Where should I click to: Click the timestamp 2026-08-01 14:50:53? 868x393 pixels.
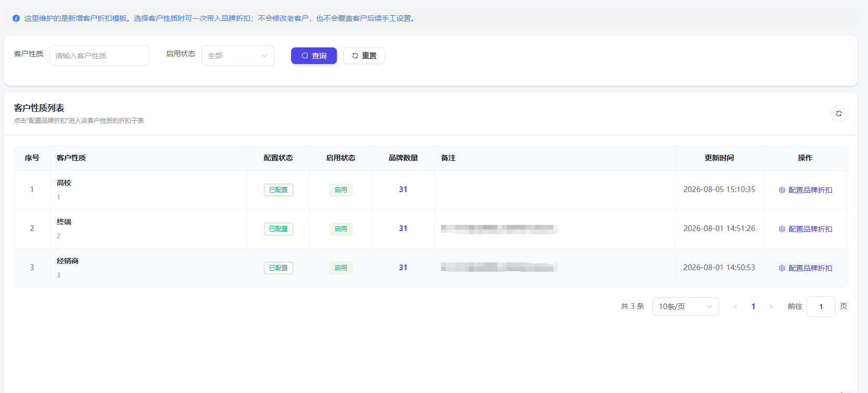[719, 268]
